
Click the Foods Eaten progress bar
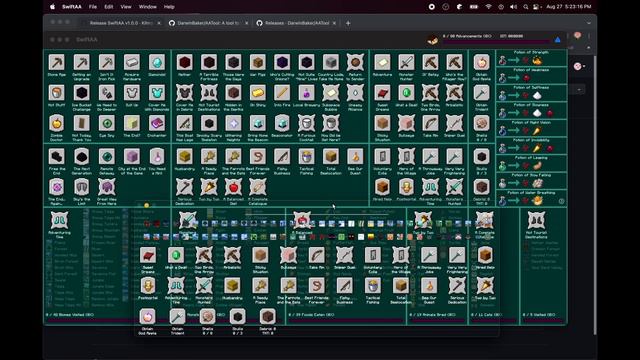[x=346, y=321]
